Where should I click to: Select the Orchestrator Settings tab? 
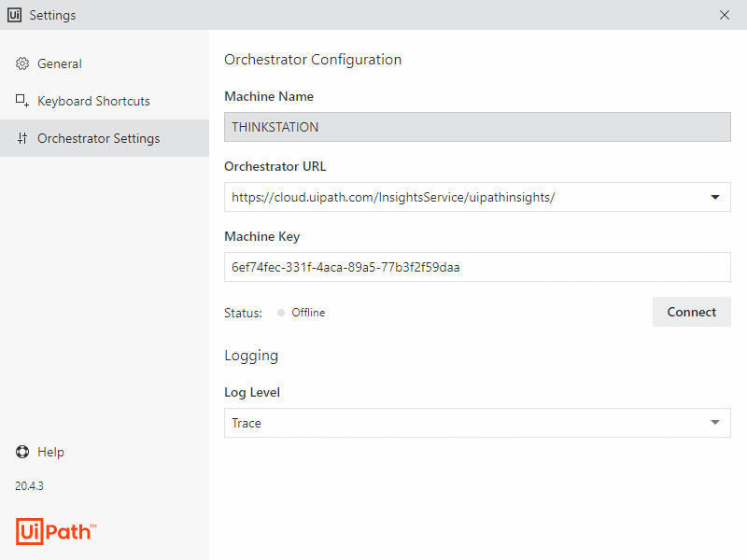(x=98, y=138)
